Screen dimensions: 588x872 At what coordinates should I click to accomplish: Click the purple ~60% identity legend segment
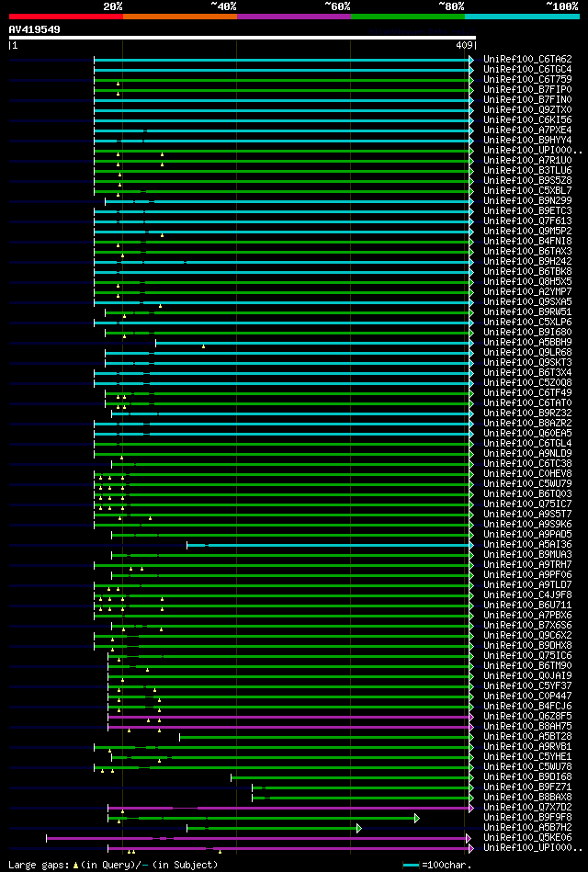[294, 17]
